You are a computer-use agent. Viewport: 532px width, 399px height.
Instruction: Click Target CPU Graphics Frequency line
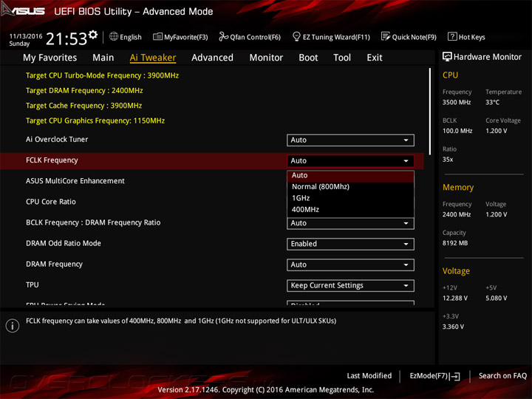click(x=95, y=120)
